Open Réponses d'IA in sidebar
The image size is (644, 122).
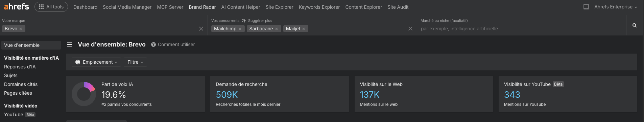click(x=20, y=67)
